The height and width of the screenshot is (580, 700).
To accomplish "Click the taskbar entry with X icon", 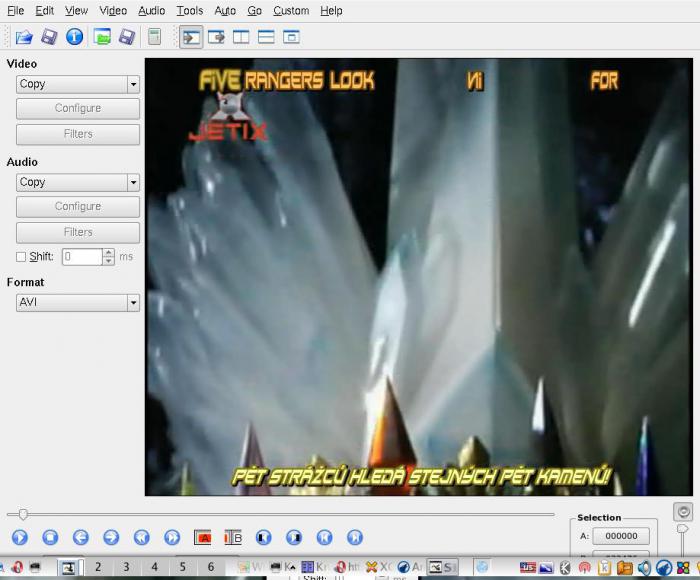I will tap(378, 567).
